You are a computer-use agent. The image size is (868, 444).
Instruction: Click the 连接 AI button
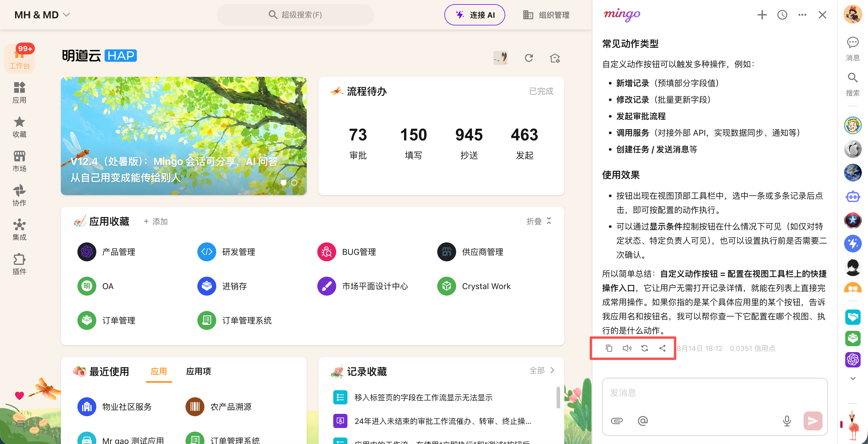pos(474,15)
